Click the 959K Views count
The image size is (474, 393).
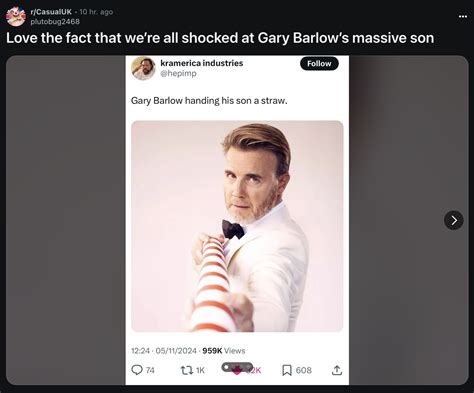point(224,351)
